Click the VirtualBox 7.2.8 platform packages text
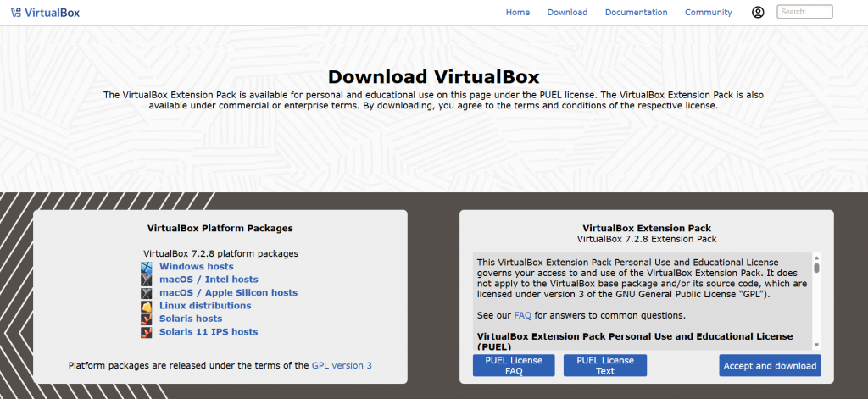The width and height of the screenshot is (868, 399). 220,253
